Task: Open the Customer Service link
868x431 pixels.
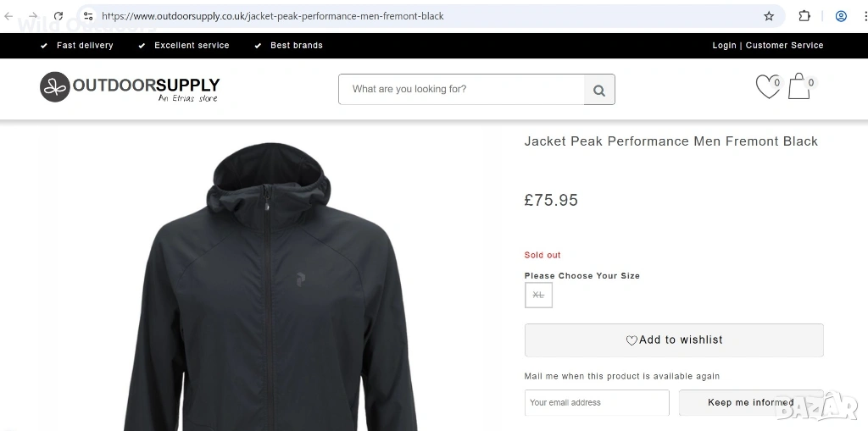Action: [784, 46]
